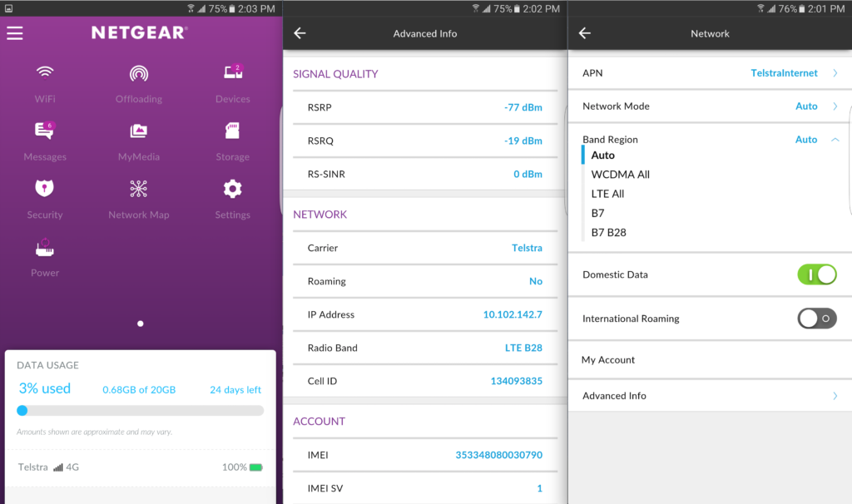Image resolution: width=852 pixels, height=504 pixels.
Task: Tap the IMEI SV value 1
Action: pos(539,488)
